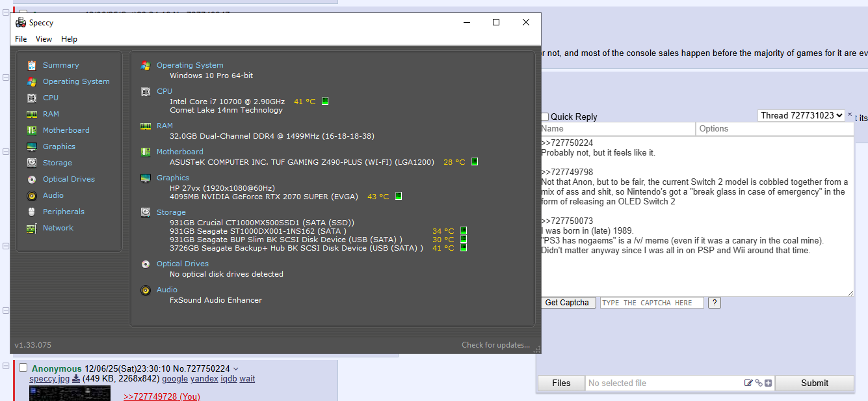The width and height of the screenshot is (868, 401).
Task: Click the GPU temperature indicator beside 43 °C
Action: 399,196
